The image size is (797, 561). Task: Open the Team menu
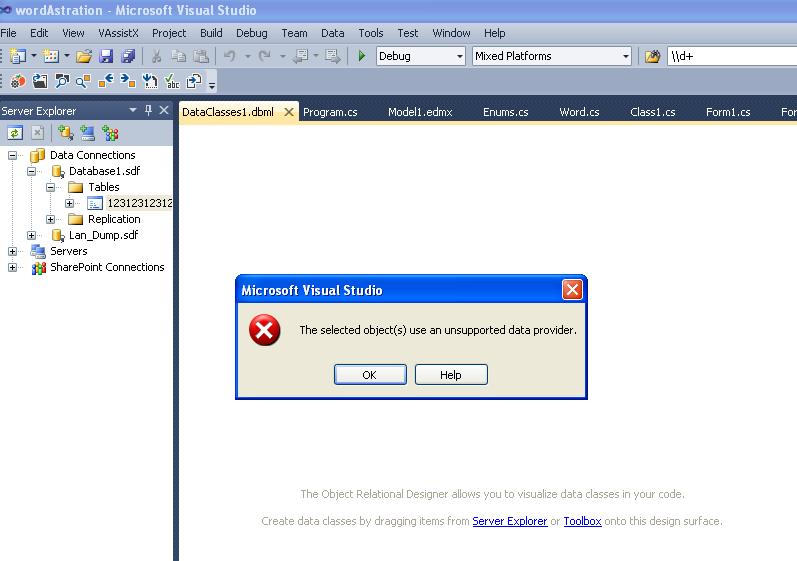point(294,33)
